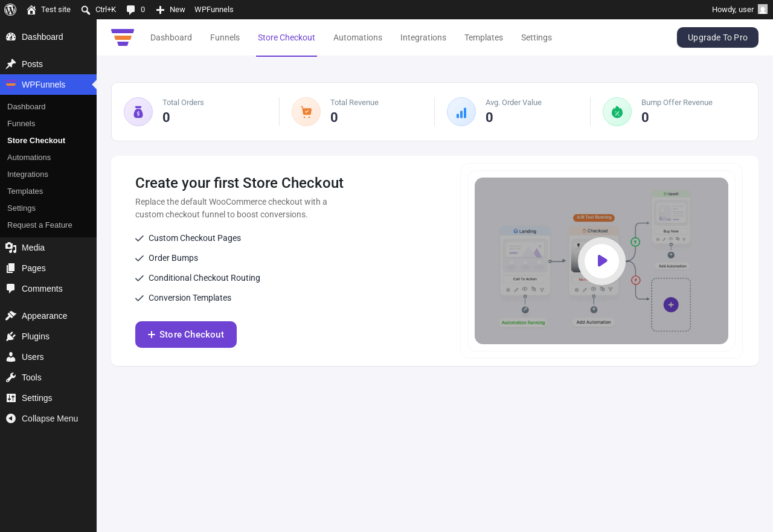773x532 pixels.
Task: Click the Test site label in admin bar
Action: (x=56, y=10)
